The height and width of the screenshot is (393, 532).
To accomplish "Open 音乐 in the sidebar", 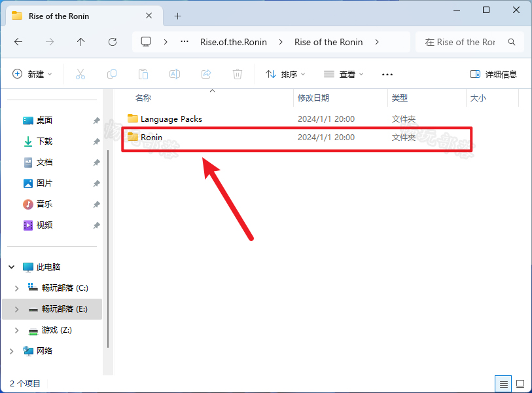I will (44, 204).
